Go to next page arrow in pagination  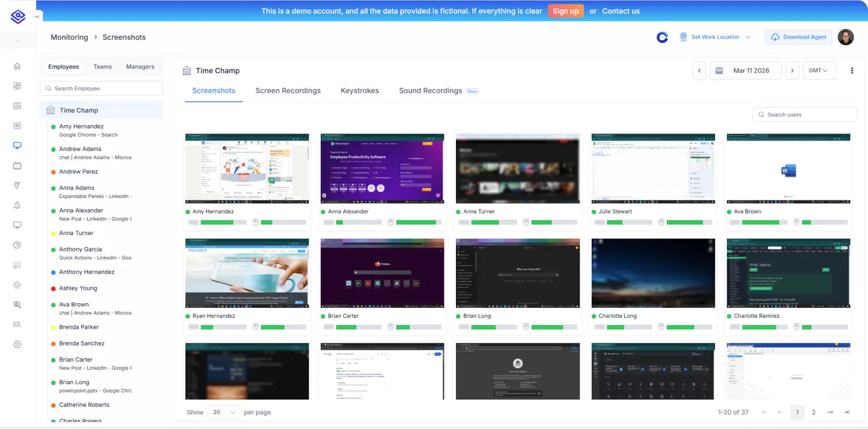click(x=830, y=412)
